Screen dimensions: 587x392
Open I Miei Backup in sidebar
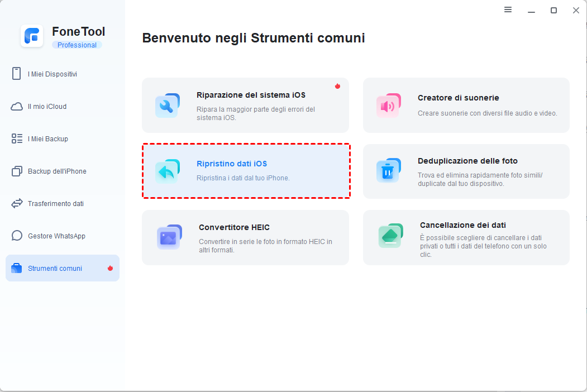click(x=48, y=138)
